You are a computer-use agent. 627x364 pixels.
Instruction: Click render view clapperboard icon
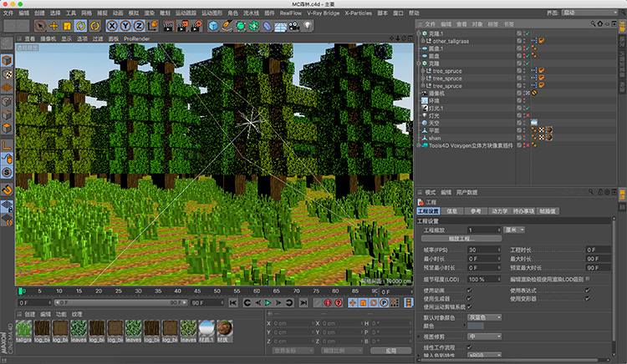tap(169, 26)
